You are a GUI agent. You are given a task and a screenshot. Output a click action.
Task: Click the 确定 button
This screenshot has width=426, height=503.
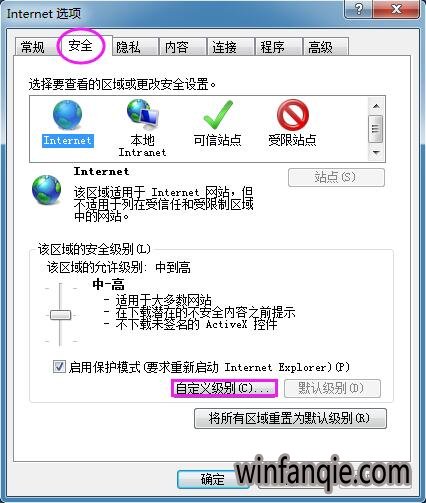(x=213, y=479)
